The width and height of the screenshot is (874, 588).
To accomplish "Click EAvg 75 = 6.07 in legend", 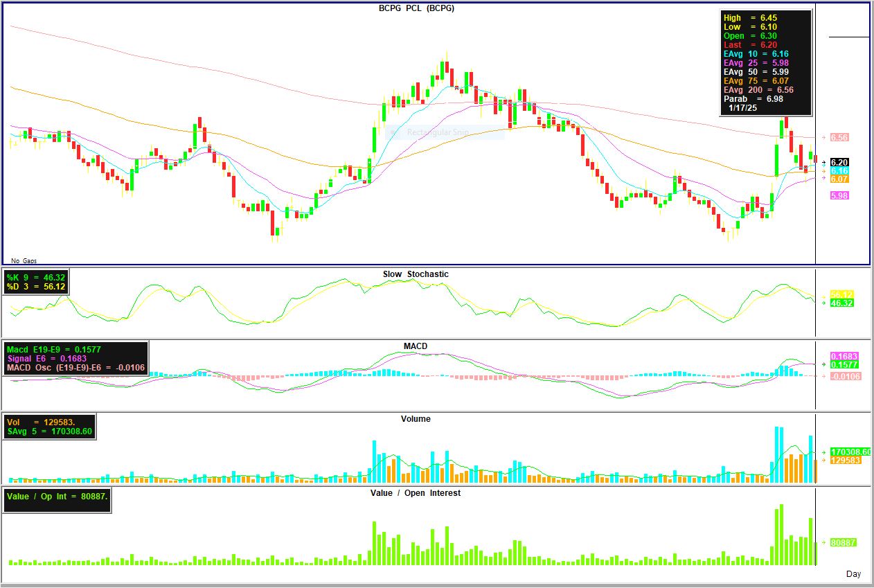I will tap(756, 81).
